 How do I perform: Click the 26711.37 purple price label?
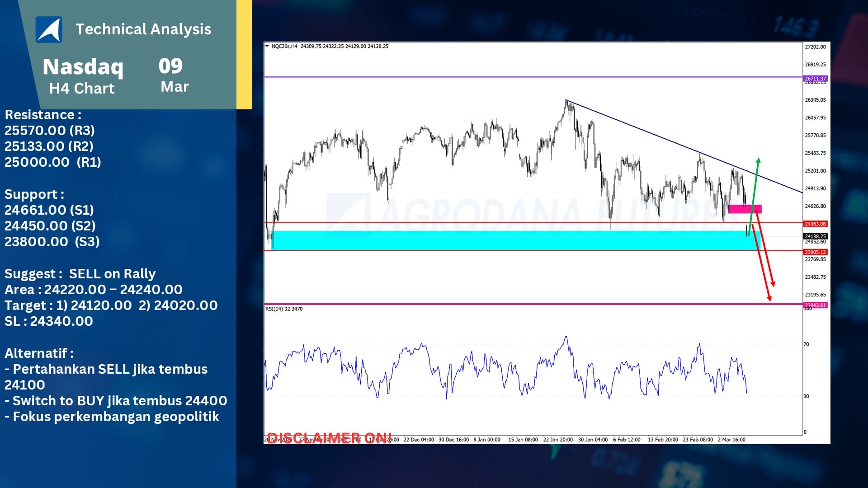coord(815,79)
